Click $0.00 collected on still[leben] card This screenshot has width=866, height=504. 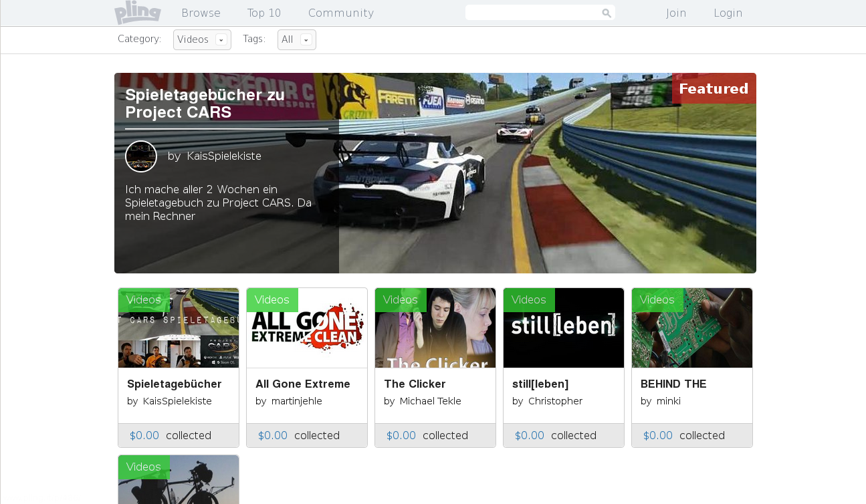(x=556, y=436)
